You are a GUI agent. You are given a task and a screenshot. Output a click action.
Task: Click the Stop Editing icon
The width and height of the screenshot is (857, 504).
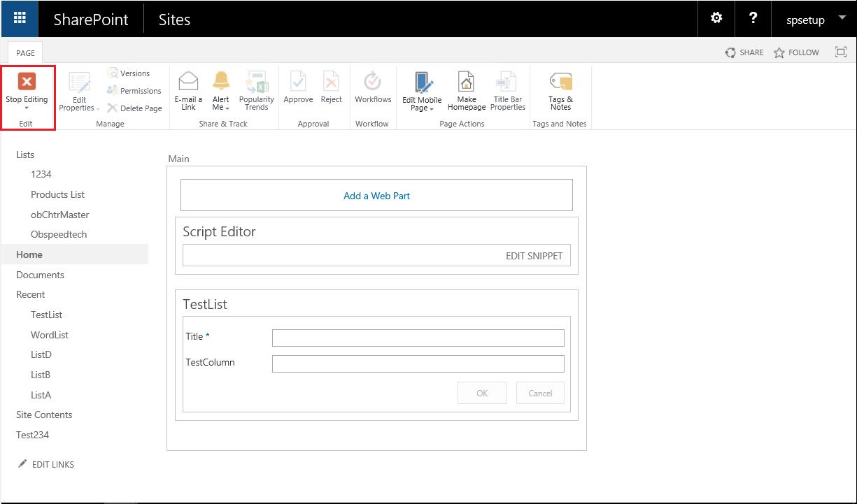27,82
